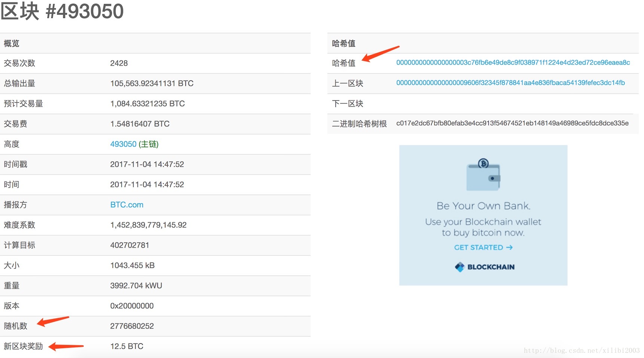Click the 哈希值 section header

click(344, 43)
